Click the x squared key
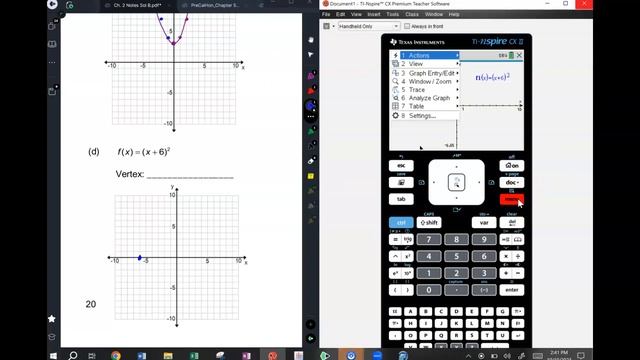640x360 pixels. point(407,256)
